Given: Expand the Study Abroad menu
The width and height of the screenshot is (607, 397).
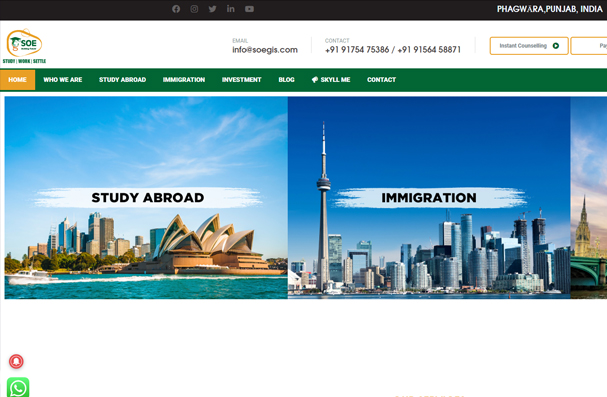Looking at the screenshot, I should coord(122,80).
